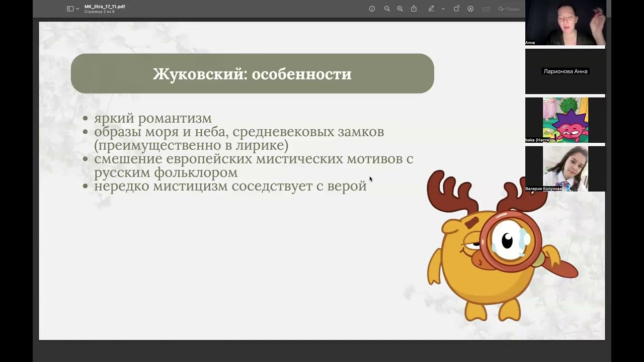This screenshot has width=644, height=362.
Task: Select Анна's video thumbnail
Action: 565,23
